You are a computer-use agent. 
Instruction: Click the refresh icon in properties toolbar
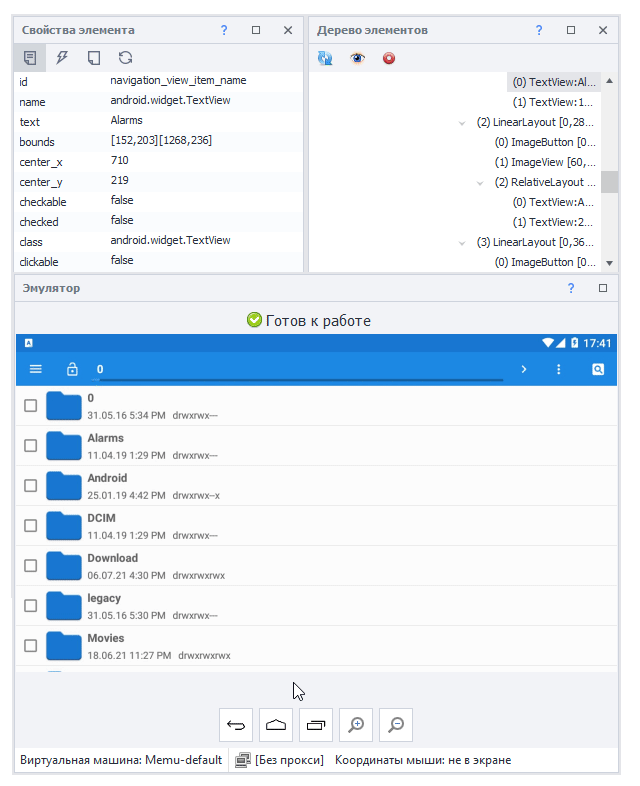[x=125, y=58]
